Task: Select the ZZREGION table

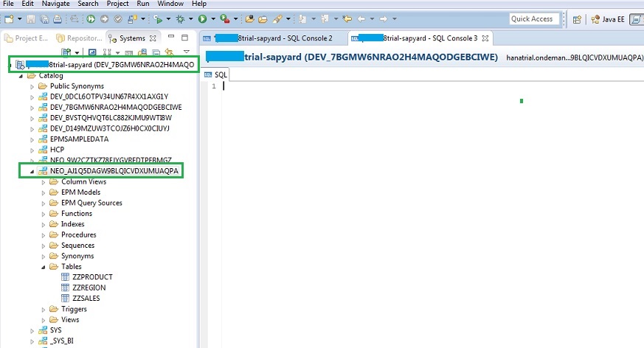Action: tap(89, 288)
